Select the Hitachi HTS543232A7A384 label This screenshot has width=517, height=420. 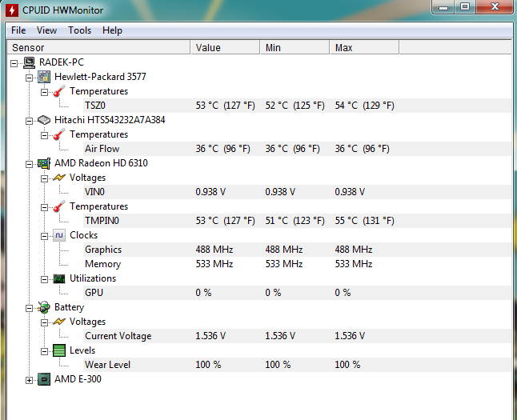[x=110, y=120]
